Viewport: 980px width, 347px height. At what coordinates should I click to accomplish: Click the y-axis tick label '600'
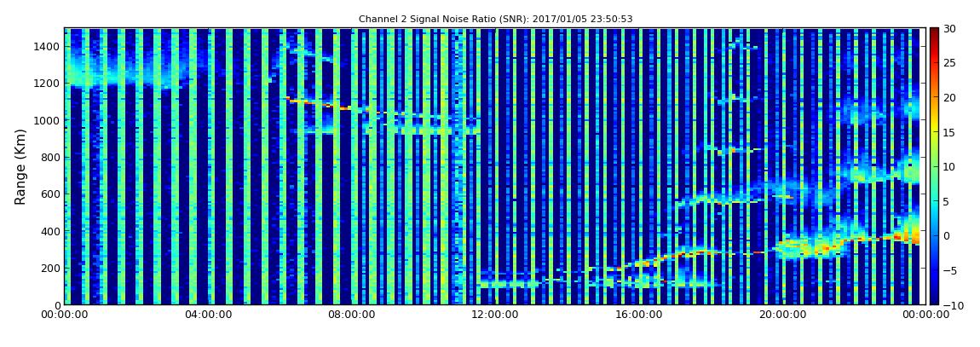click(x=51, y=194)
